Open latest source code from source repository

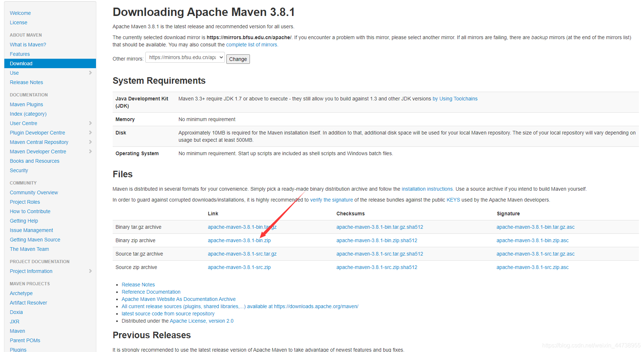coord(168,314)
